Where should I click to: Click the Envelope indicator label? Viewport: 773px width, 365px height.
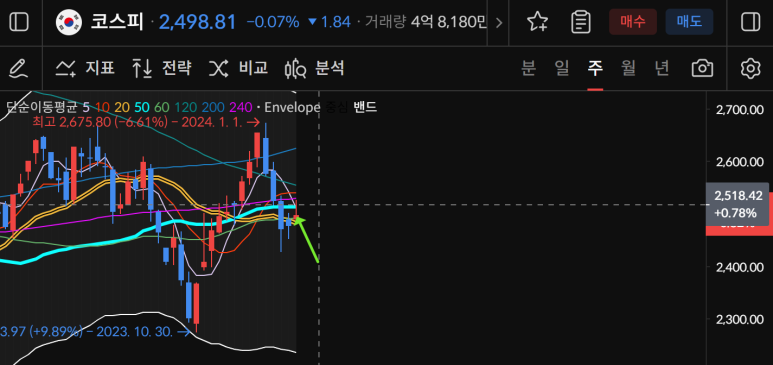293,107
